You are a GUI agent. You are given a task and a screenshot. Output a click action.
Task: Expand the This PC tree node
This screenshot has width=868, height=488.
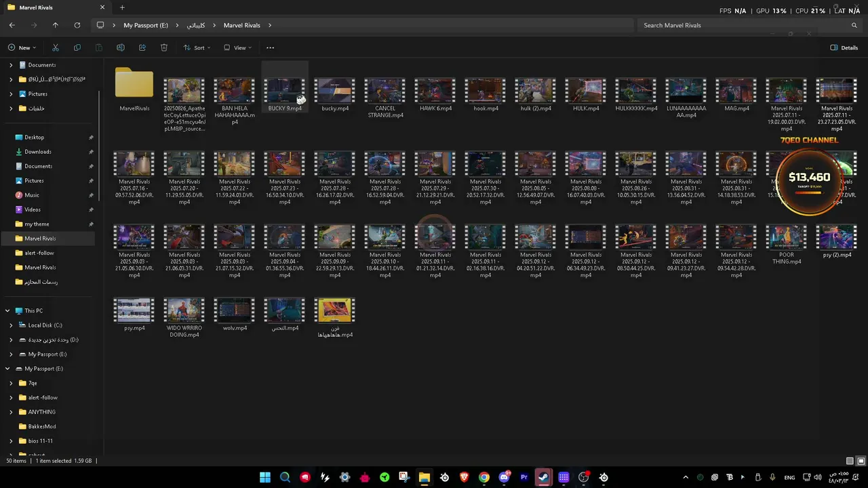(x=7, y=311)
